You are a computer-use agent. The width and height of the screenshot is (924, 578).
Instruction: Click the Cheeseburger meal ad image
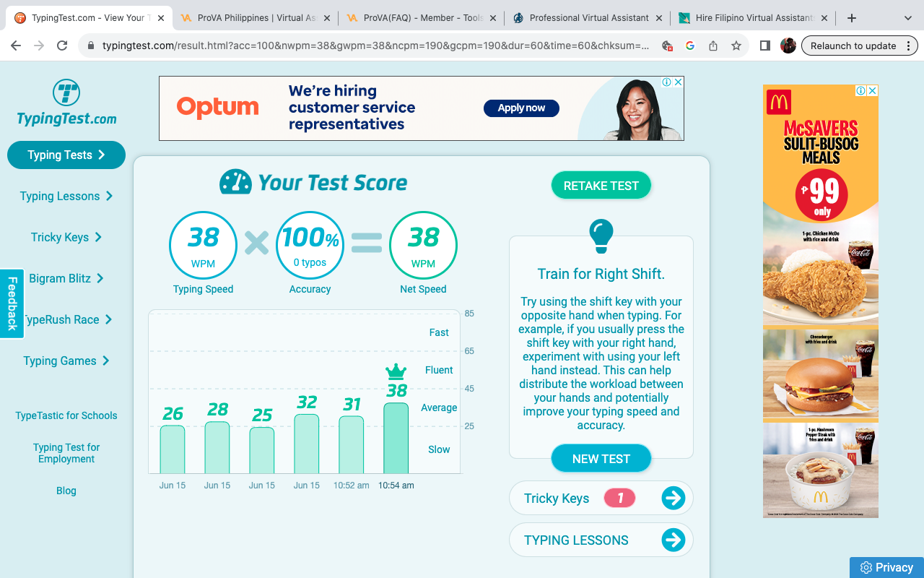coord(821,376)
